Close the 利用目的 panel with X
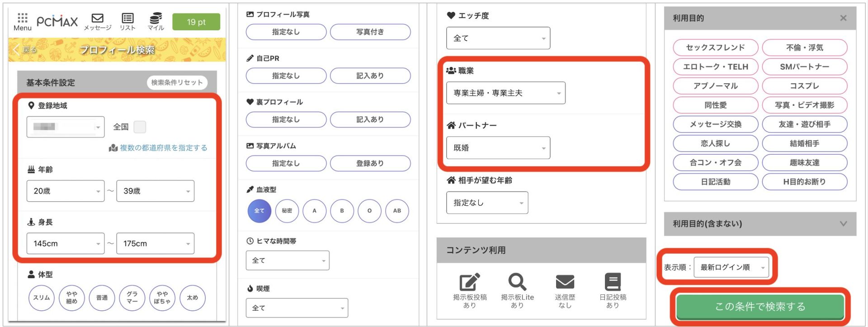This screenshot has height=327, width=868. coord(843,18)
